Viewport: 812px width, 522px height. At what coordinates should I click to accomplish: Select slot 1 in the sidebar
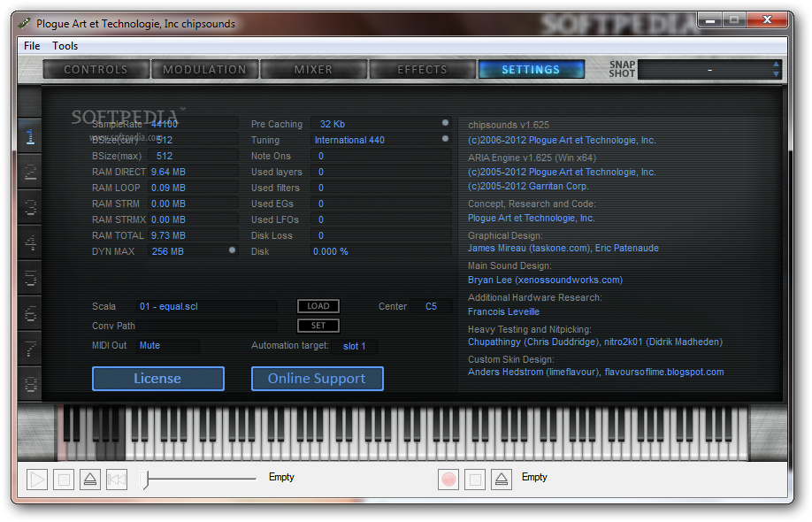tap(30, 136)
